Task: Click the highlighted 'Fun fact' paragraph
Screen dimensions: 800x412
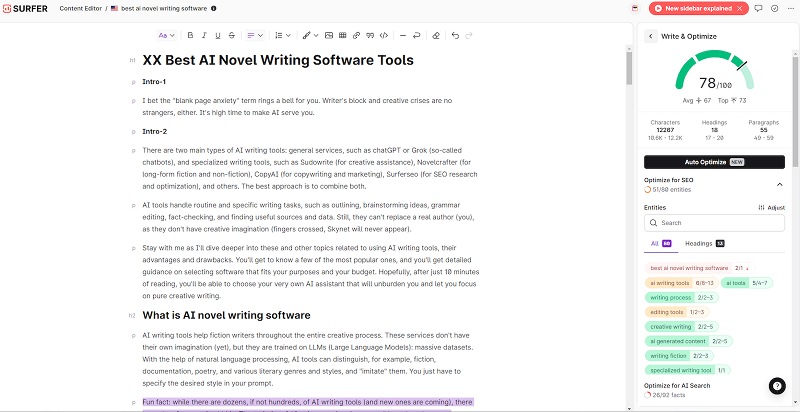Action: click(x=308, y=405)
